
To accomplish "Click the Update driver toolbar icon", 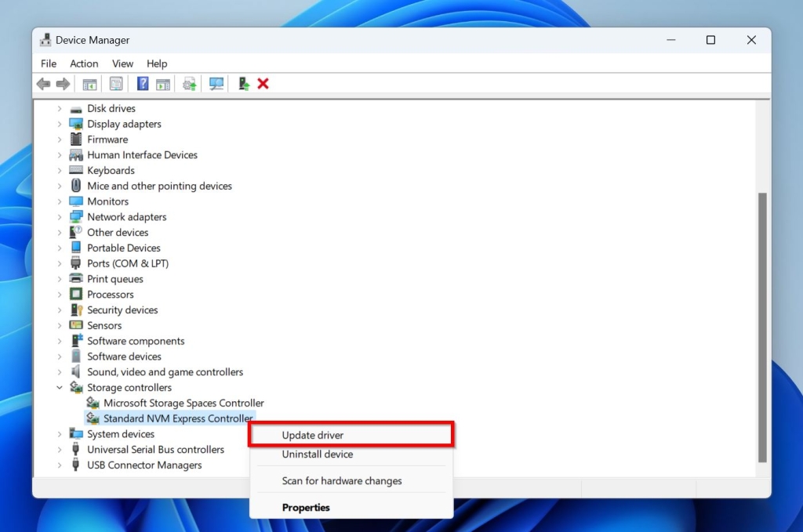I will pos(188,84).
